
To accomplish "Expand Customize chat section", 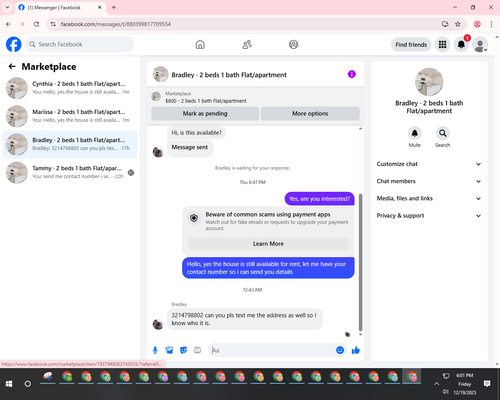I will [429, 164].
